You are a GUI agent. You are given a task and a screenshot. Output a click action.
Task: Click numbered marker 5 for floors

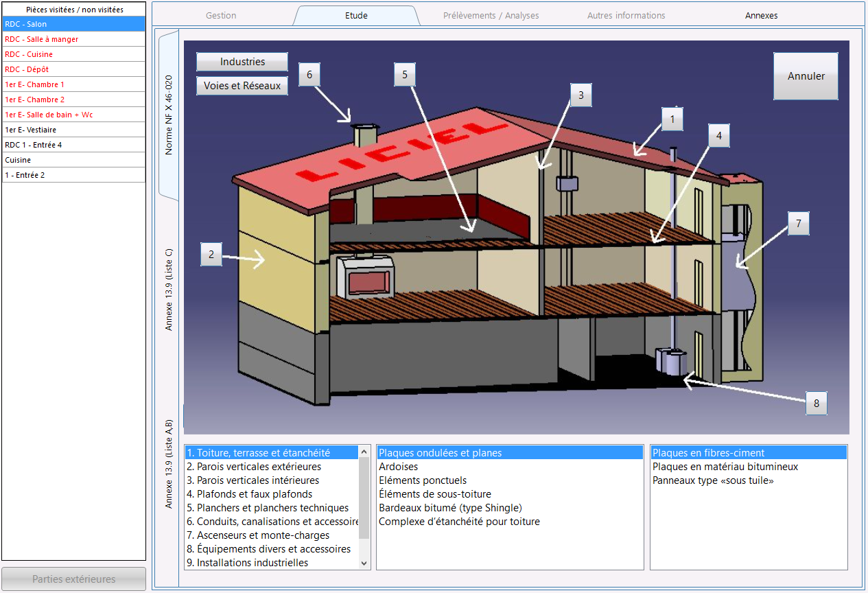pos(405,75)
